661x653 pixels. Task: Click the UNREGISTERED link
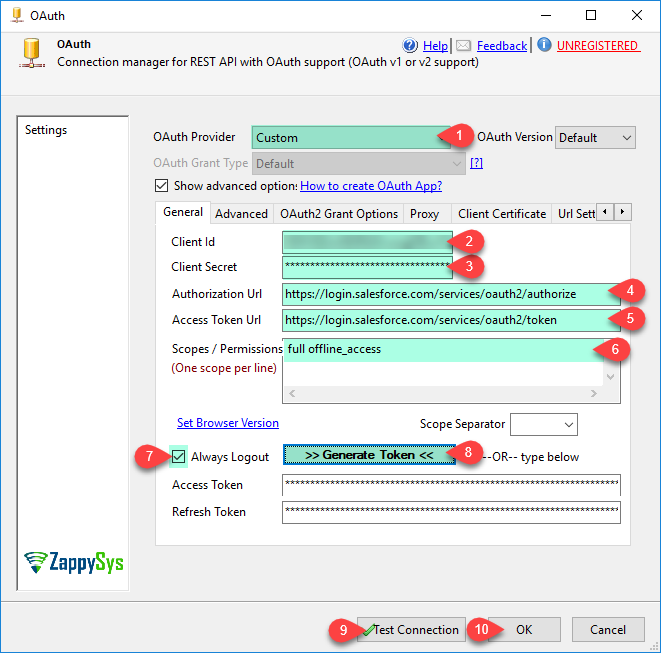tap(598, 46)
